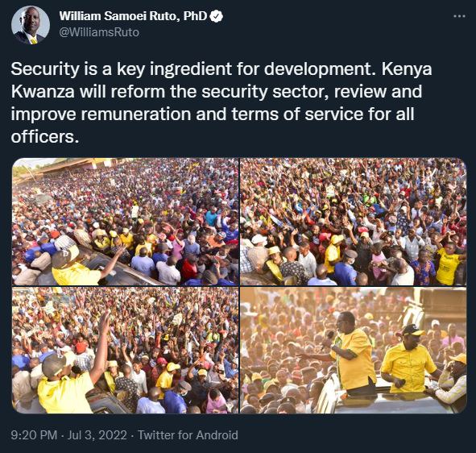Screen dimensions: 476x453
Task: Click the word Kwanza in tweet text
Action: click(43, 91)
